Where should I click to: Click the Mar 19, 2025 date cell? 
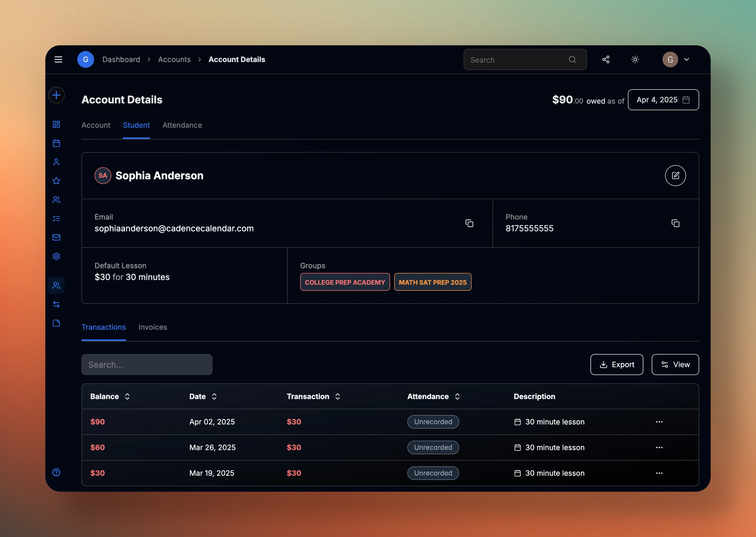coord(211,473)
